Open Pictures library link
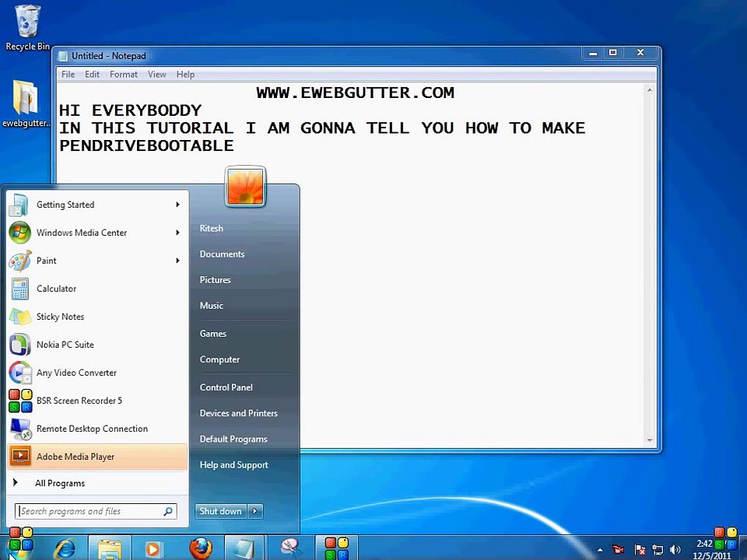 pos(215,279)
